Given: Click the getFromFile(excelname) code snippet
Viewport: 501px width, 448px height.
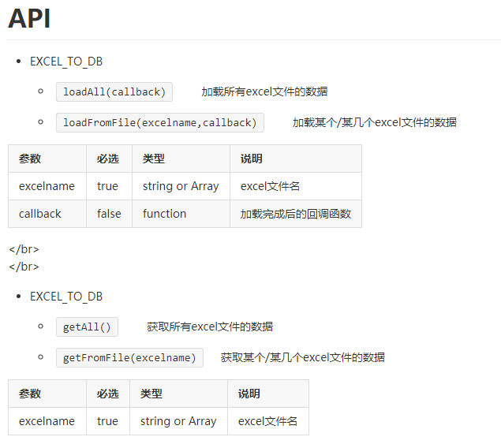Looking at the screenshot, I should (129, 357).
